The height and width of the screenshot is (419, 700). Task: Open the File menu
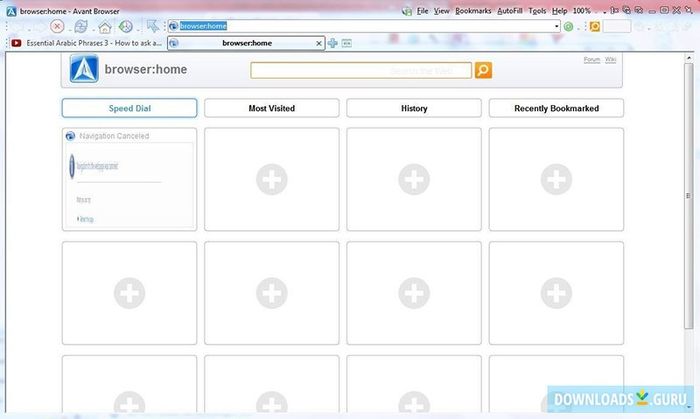tap(422, 11)
